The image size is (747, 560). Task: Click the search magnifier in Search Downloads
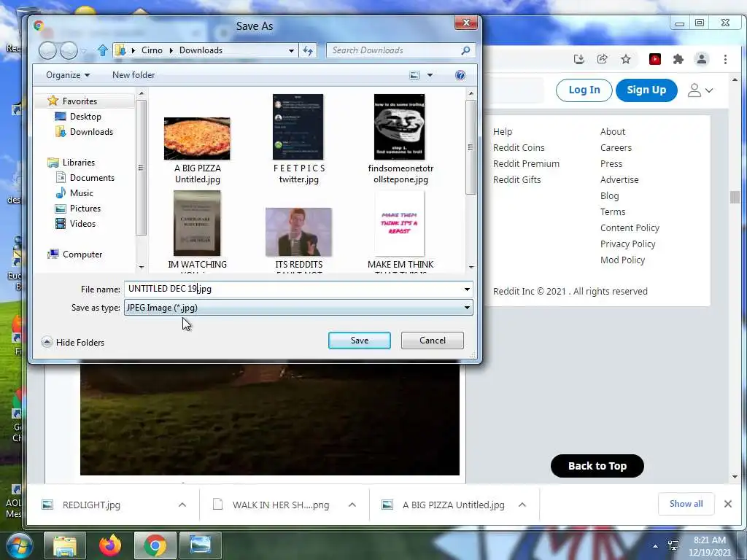[x=465, y=50]
